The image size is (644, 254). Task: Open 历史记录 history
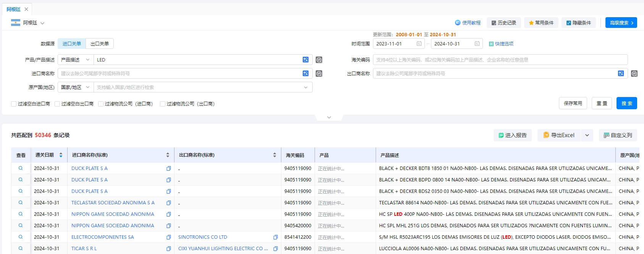point(504,23)
